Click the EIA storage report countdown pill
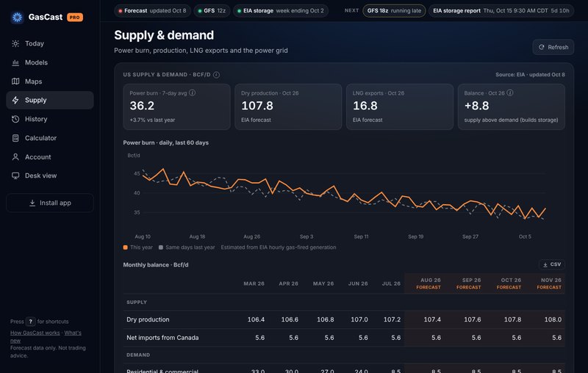Screen dimensions: 588x373 point(501,11)
